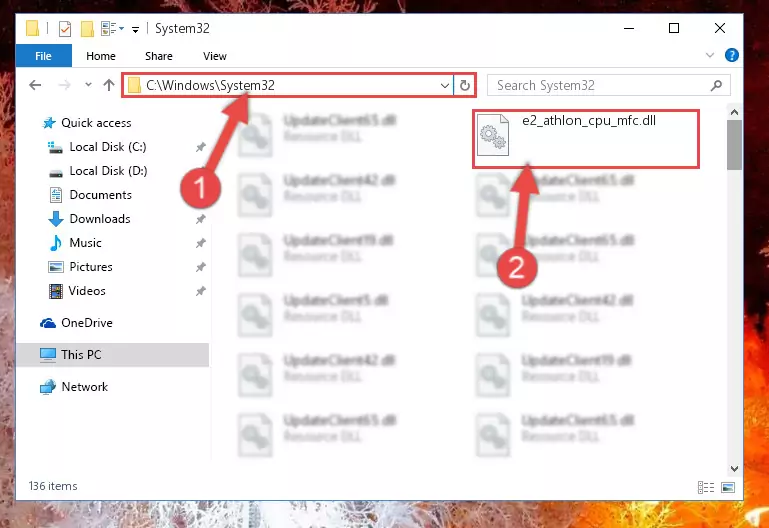Click the Back navigation arrow

tap(35, 85)
